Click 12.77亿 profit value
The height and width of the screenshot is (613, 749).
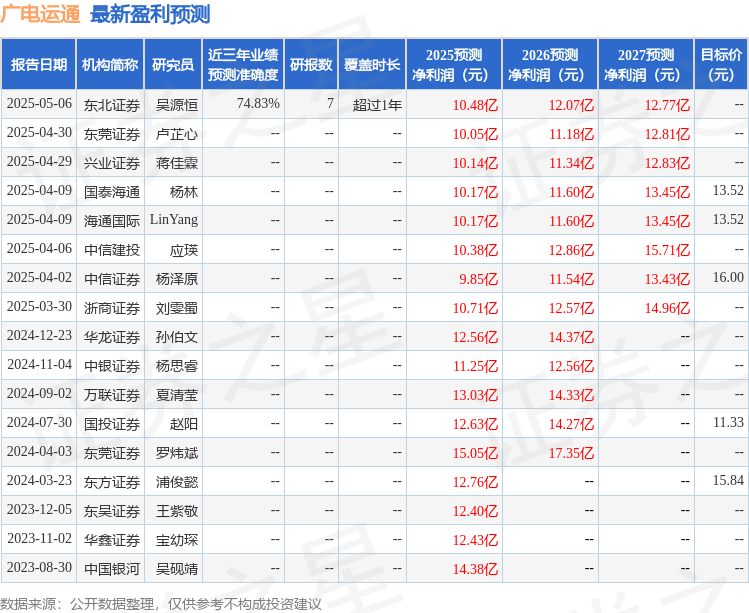tap(667, 105)
